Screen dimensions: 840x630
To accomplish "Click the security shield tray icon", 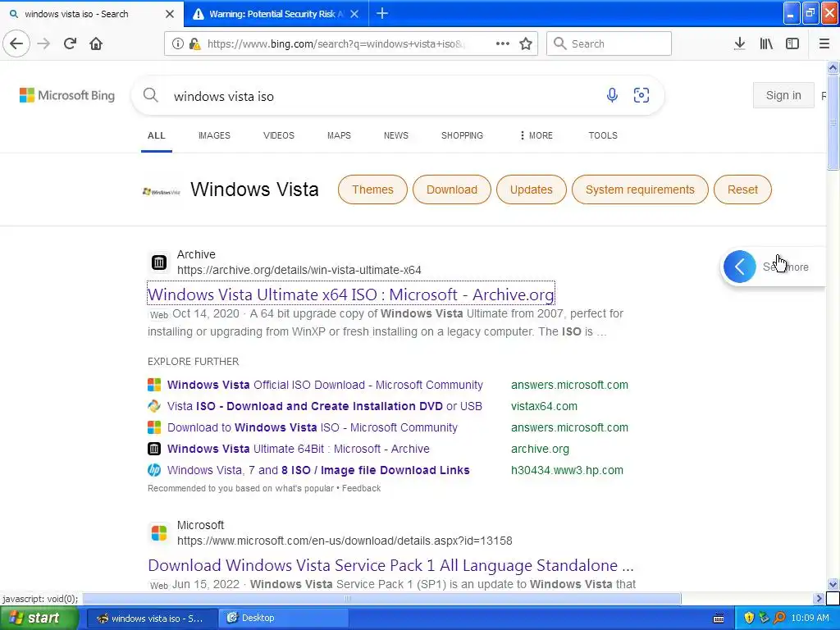I will click(x=748, y=618).
